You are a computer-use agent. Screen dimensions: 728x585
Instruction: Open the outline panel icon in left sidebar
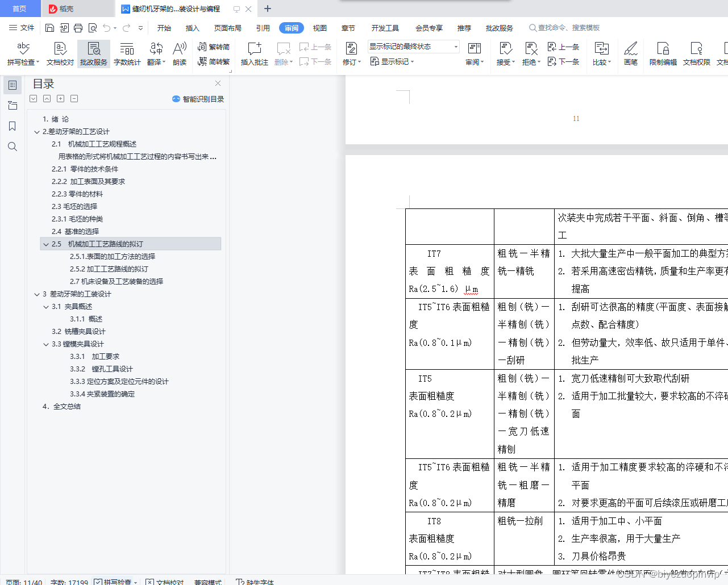click(x=13, y=85)
